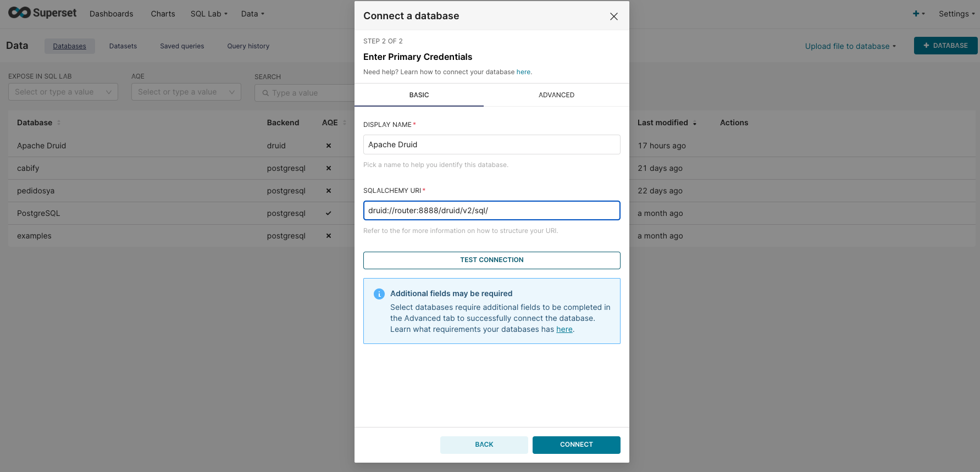Viewport: 980px width, 472px height.
Task: Open the AQE filter dropdown
Action: coord(186,92)
